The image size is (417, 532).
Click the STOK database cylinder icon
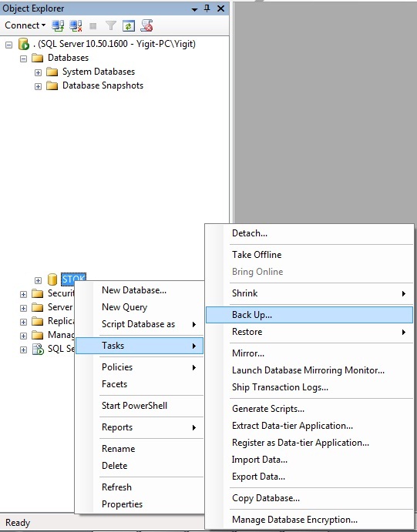click(52, 279)
